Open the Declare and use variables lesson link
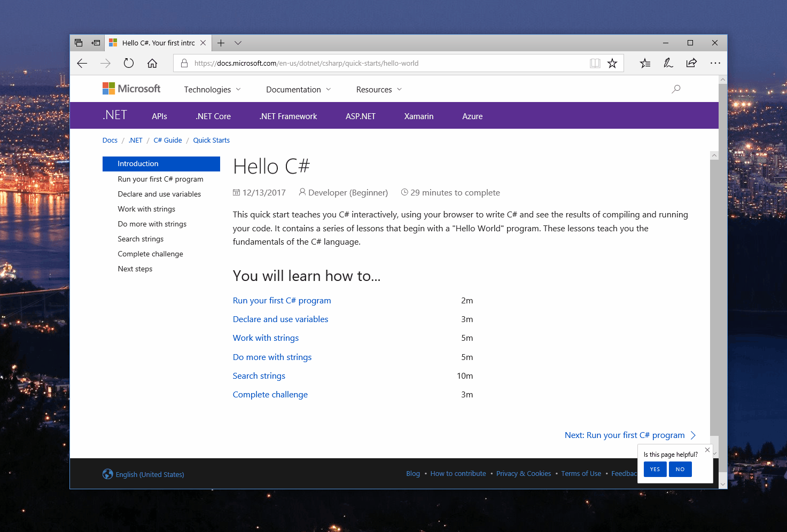Image resolution: width=787 pixels, height=532 pixels. (280, 319)
